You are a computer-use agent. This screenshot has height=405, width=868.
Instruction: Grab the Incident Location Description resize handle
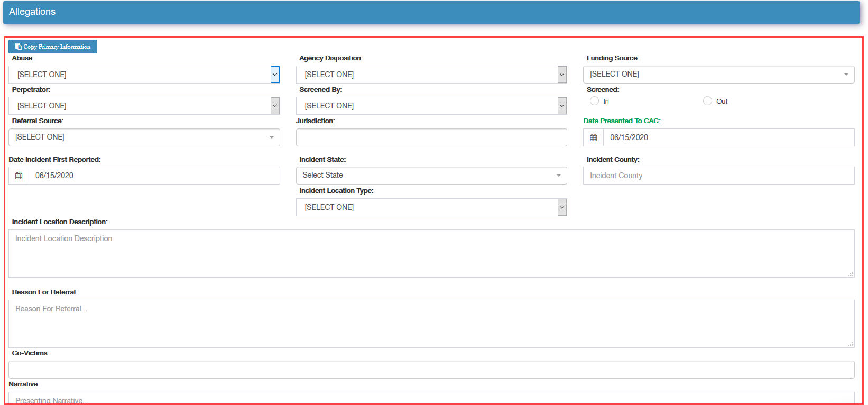click(x=851, y=274)
